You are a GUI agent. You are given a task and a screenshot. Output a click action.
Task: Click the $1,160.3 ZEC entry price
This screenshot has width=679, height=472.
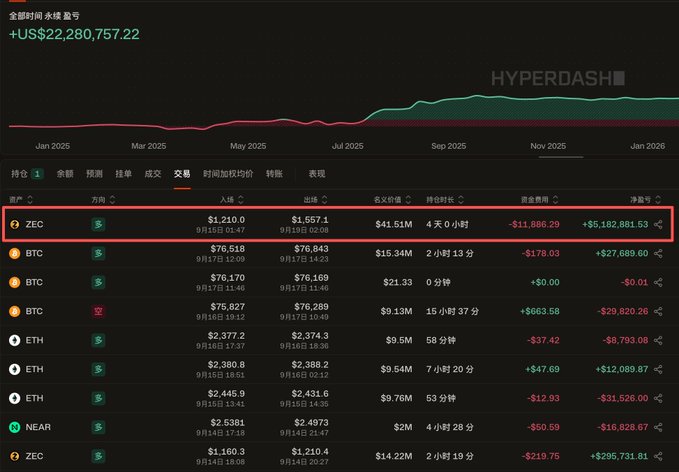pos(226,451)
